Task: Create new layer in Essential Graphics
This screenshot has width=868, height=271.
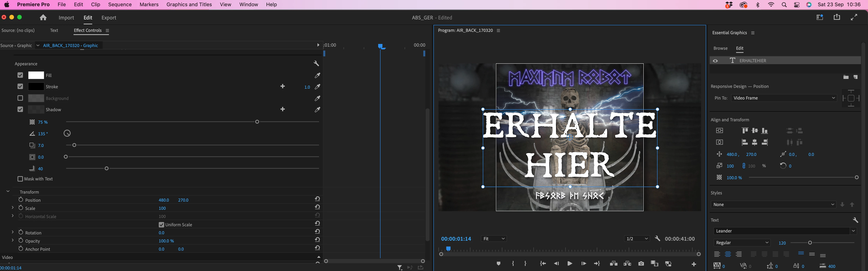Action: tap(856, 77)
